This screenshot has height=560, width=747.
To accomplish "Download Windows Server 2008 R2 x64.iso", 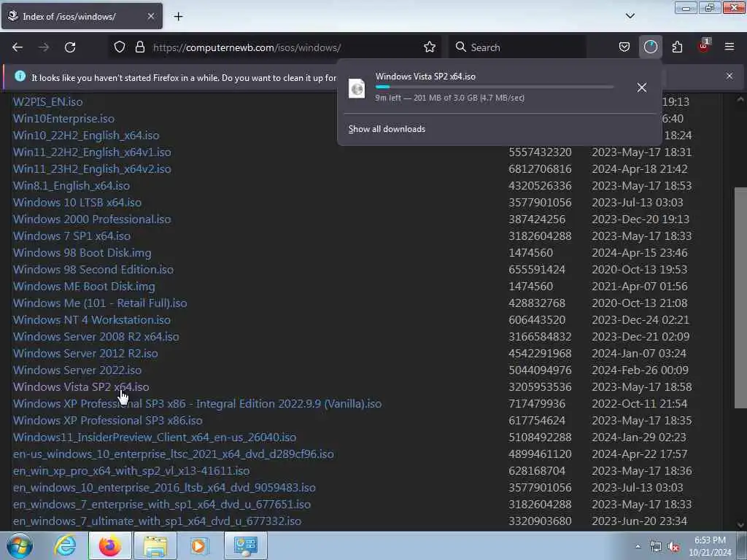I will point(96,337).
